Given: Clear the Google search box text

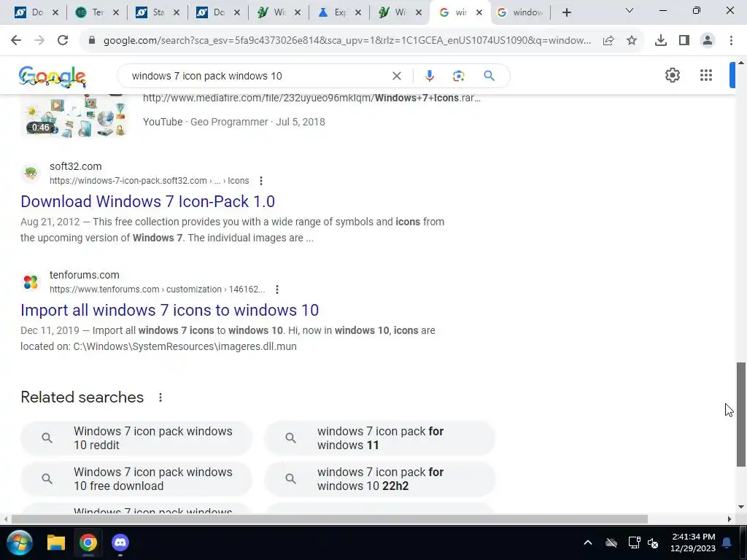Looking at the screenshot, I should [x=396, y=76].
